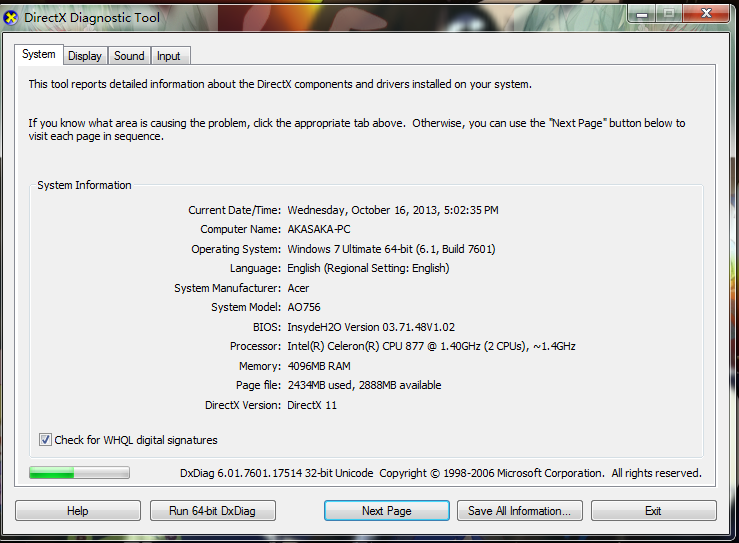Click the Wednesday, October 16, 2013 date value
Image resolution: width=739 pixels, height=543 pixels.
point(393,210)
